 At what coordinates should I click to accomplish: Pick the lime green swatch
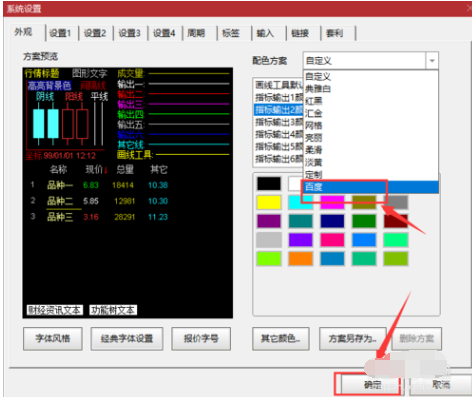click(269, 259)
